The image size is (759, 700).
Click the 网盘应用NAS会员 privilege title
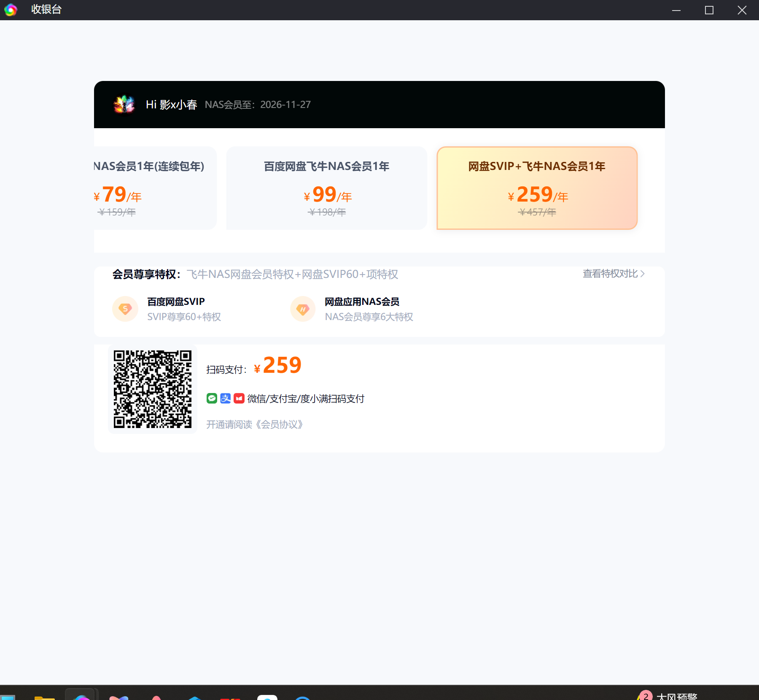362,302
